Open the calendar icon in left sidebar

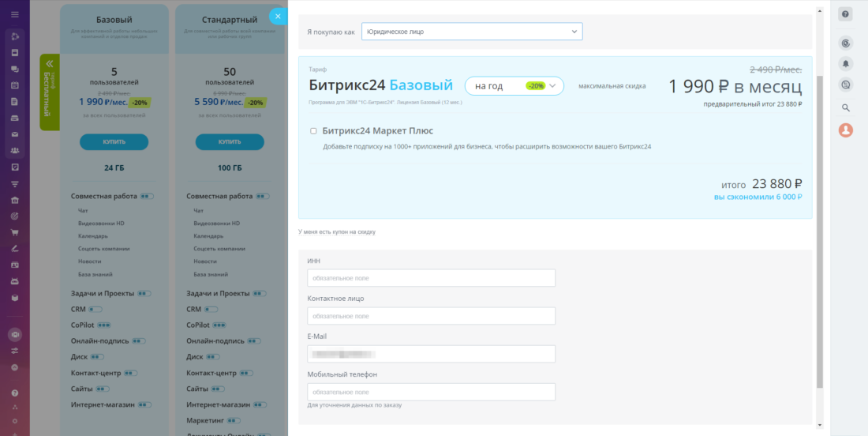tap(15, 85)
